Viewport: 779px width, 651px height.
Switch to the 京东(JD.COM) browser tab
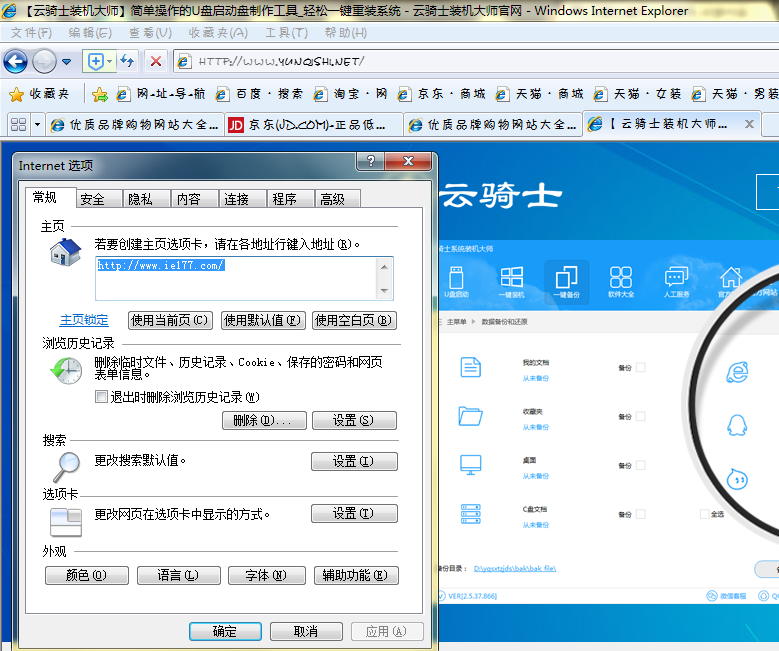(x=313, y=124)
